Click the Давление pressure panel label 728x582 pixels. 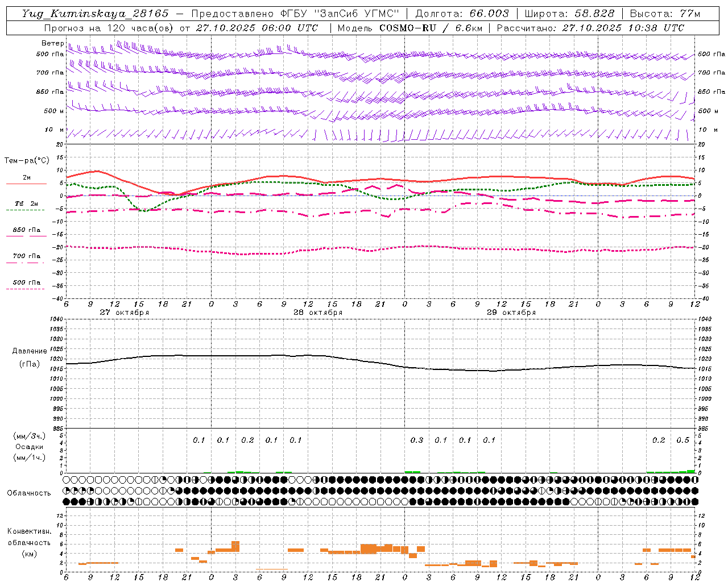[30, 351]
